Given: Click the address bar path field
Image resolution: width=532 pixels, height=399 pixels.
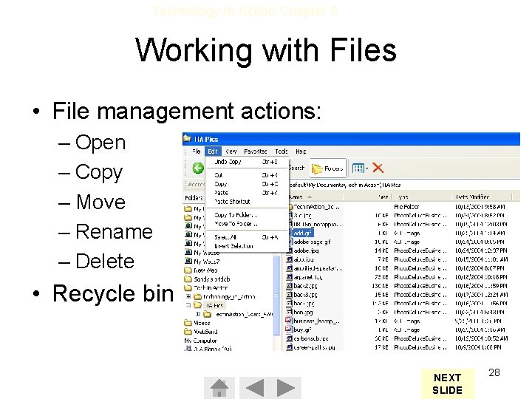Looking at the screenshot, I should (x=403, y=185).
